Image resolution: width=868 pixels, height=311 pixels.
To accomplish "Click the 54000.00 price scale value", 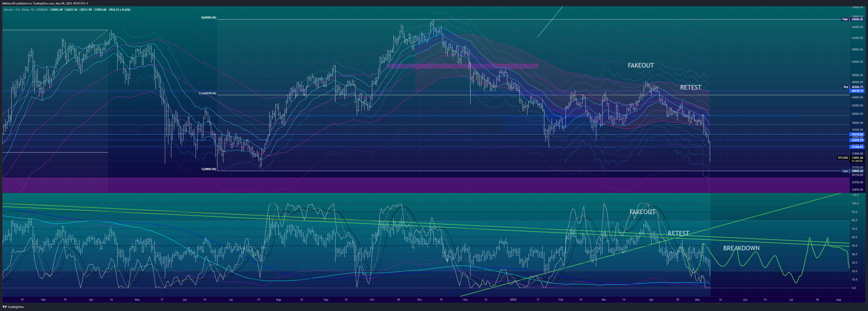I will pos(857,62).
